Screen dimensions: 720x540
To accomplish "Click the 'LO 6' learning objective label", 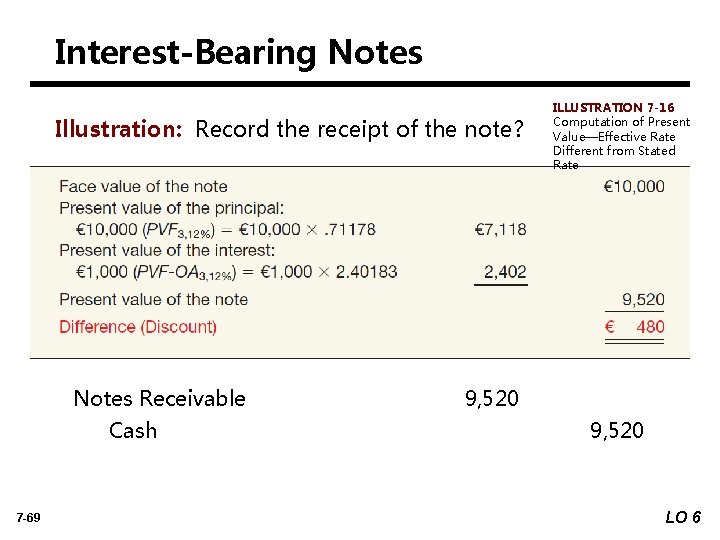I will (x=682, y=517).
